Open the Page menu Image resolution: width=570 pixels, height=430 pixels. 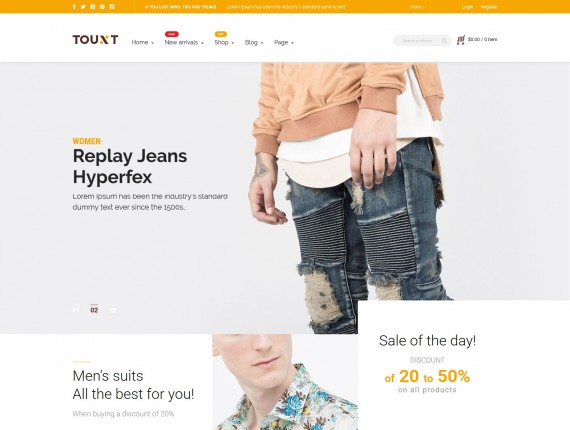[x=284, y=43]
